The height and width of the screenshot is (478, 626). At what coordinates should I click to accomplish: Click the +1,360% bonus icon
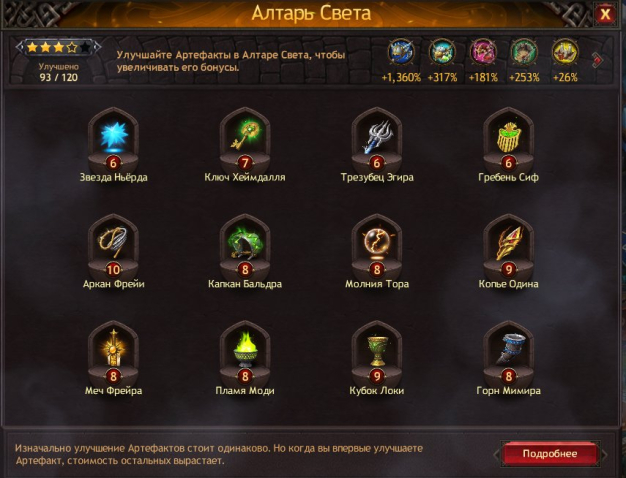[401, 52]
